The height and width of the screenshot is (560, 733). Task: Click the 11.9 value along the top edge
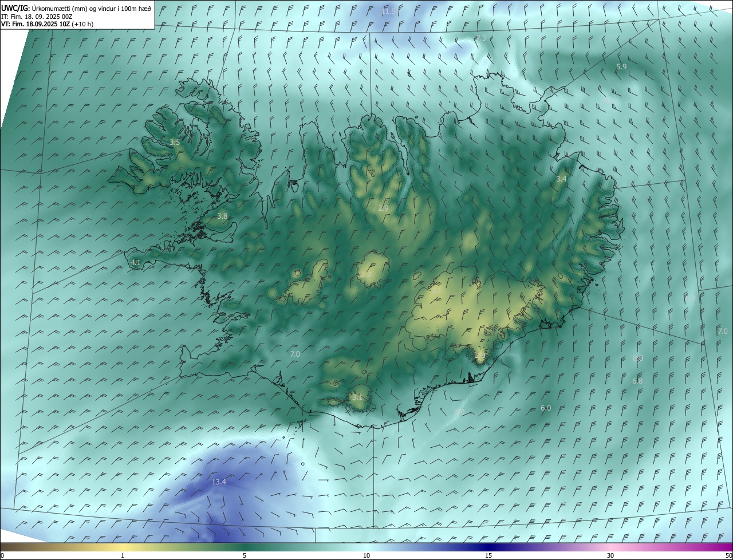(x=388, y=11)
